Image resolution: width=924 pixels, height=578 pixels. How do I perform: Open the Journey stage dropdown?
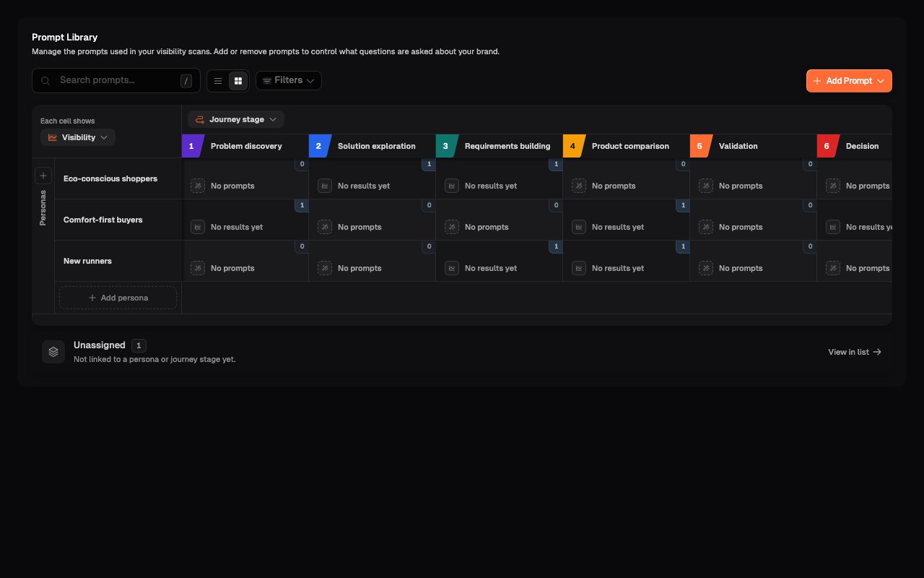coord(236,119)
